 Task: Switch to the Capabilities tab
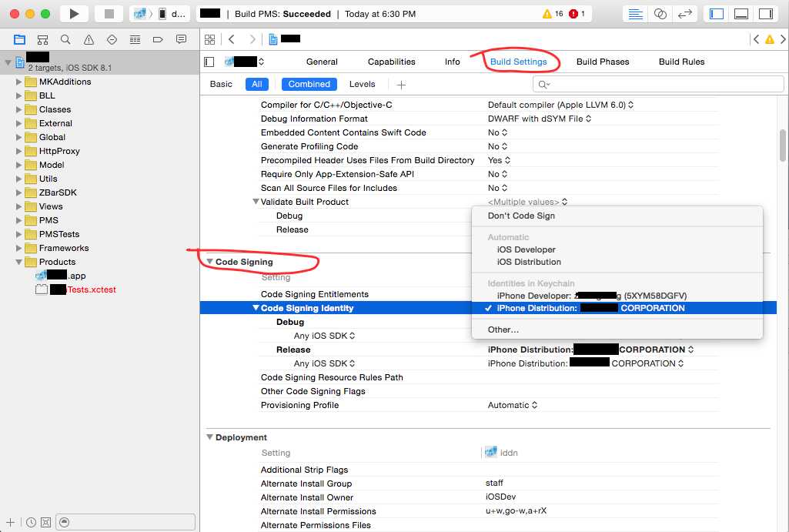[392, 62]
